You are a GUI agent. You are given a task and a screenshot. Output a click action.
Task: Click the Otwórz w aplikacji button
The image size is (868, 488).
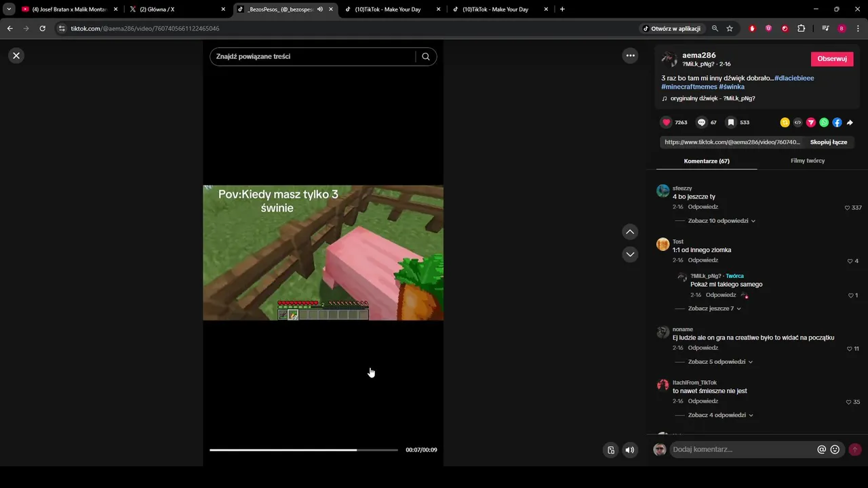tap(671, 28)
